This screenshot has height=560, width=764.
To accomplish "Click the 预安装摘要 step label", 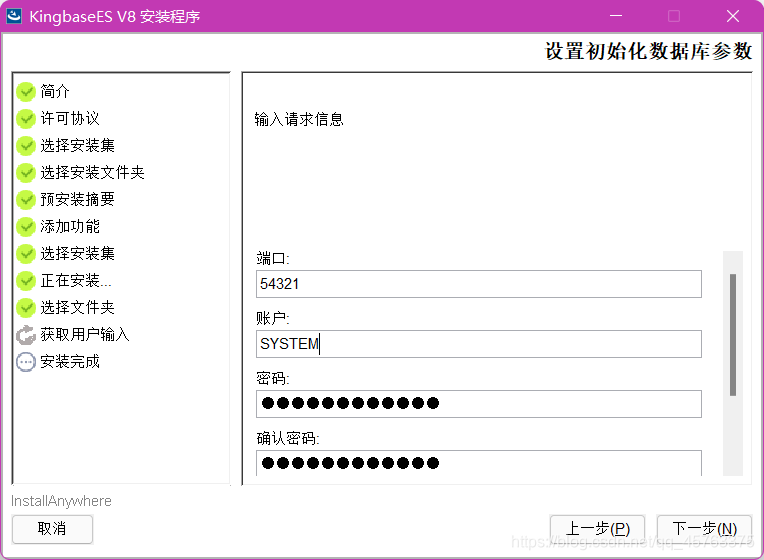I will 77,199.
